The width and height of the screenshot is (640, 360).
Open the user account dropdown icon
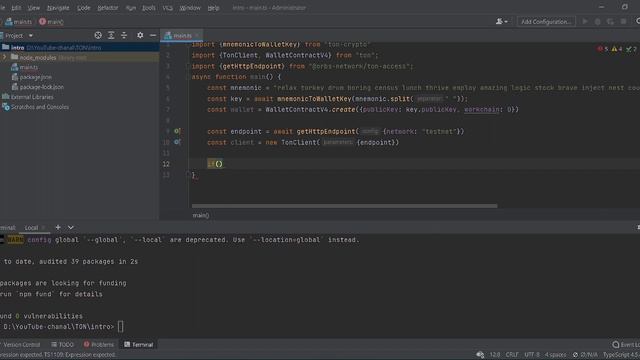click(502, 21)
